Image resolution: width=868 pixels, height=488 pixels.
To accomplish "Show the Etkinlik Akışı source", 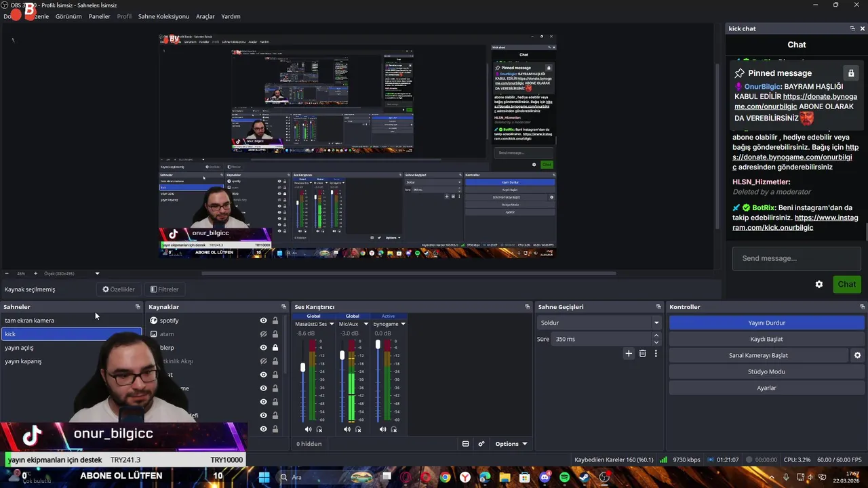I will tap(264, 361).
